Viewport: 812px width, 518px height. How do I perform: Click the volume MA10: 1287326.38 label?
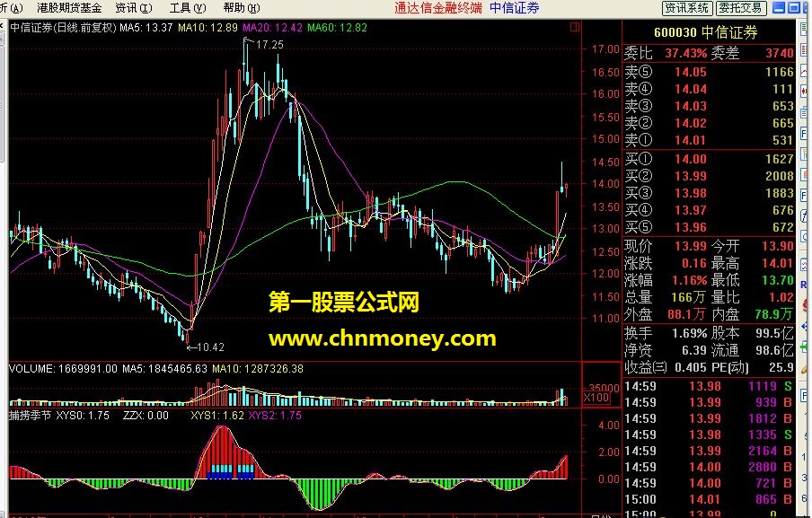click(258, 369)
